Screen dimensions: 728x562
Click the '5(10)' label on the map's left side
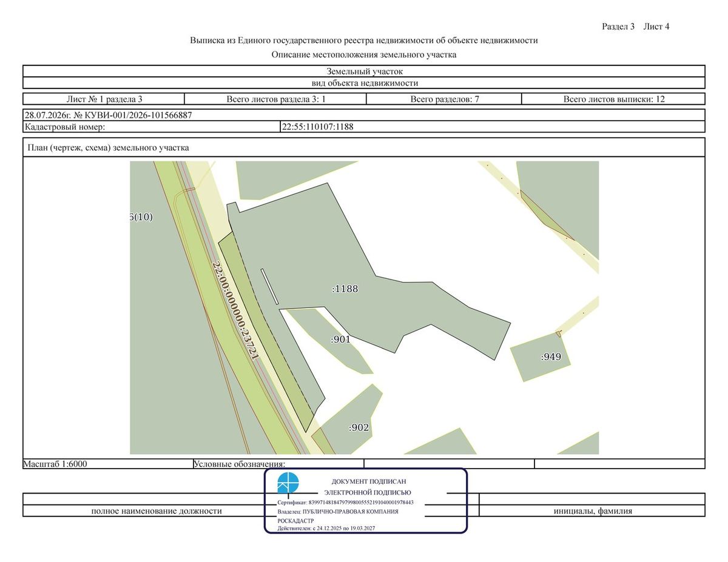point(141,217)
